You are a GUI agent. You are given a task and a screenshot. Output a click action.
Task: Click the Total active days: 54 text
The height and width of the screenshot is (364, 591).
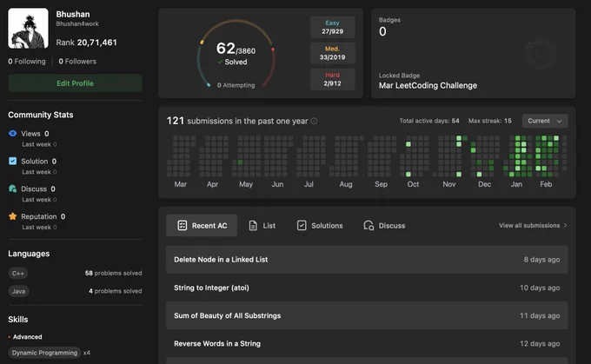click(429, 121)
